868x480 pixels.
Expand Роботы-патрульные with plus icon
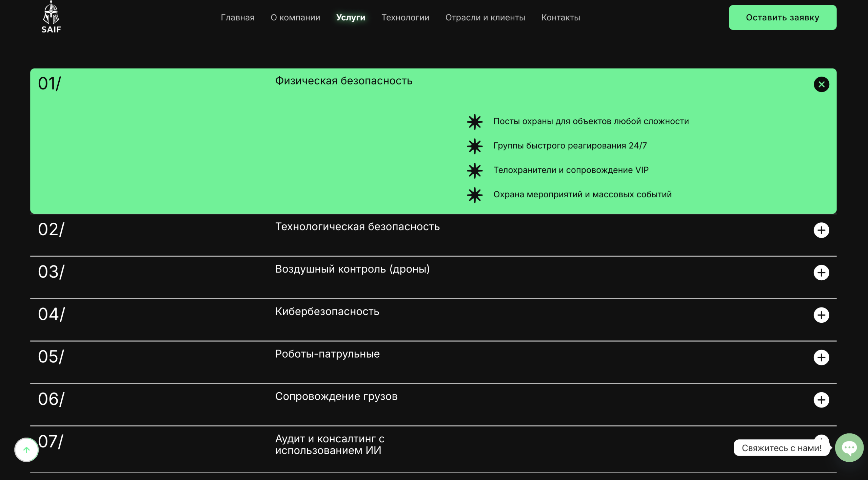click(821, 358)
